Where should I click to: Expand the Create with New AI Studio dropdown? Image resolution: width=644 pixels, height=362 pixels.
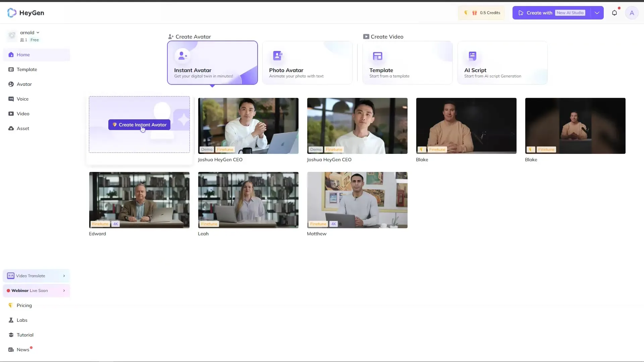597,12
